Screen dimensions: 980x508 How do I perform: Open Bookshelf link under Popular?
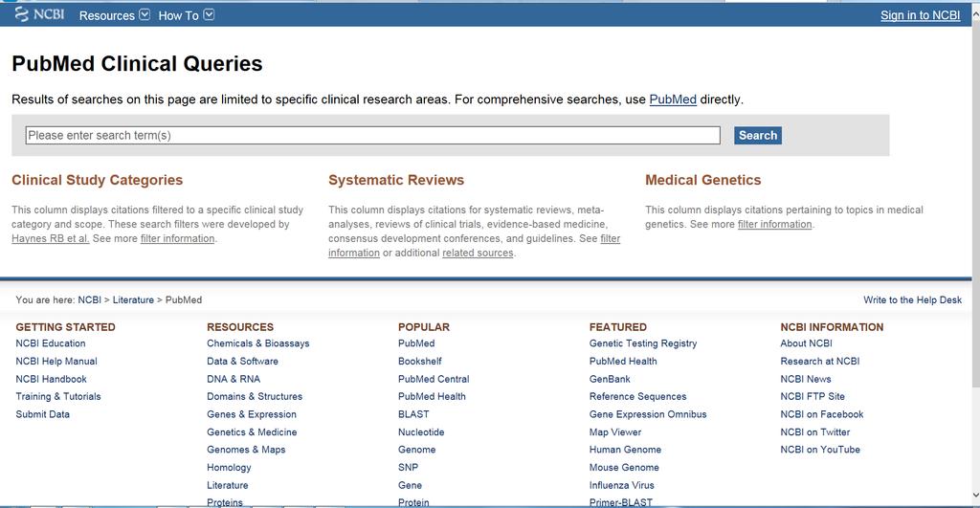420,362
